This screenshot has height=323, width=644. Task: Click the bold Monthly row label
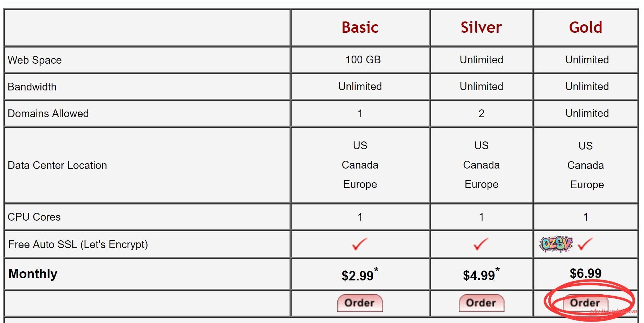point(33,274)
